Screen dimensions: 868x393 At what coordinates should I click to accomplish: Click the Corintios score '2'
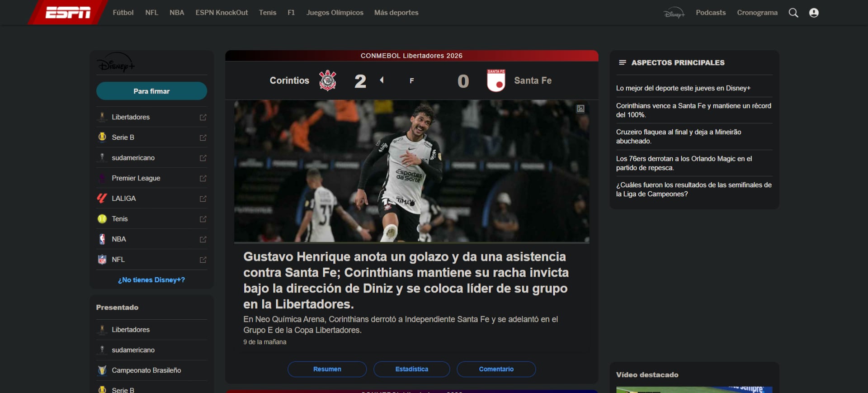point(360,81)
